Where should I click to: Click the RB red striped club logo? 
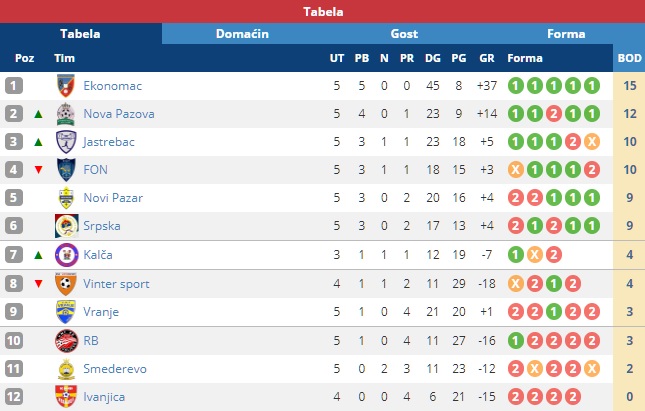pyautogui.click(x=66, y=341)
